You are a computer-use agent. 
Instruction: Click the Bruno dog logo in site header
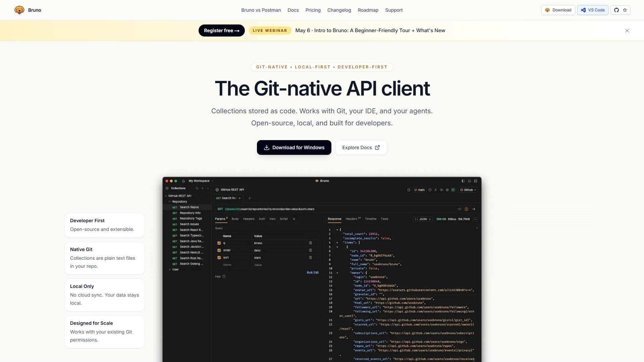pos(19,10)
